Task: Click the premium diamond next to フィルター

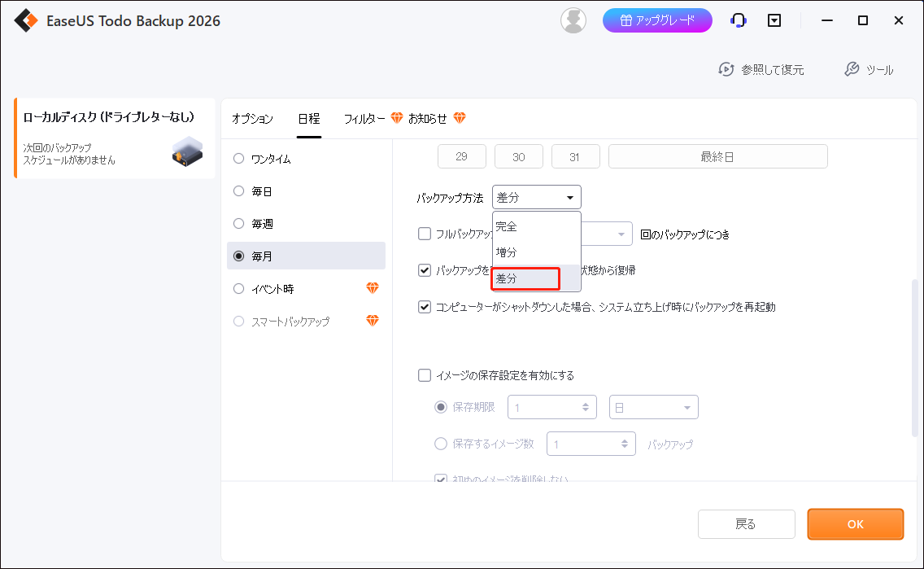Action: (397, 118)
